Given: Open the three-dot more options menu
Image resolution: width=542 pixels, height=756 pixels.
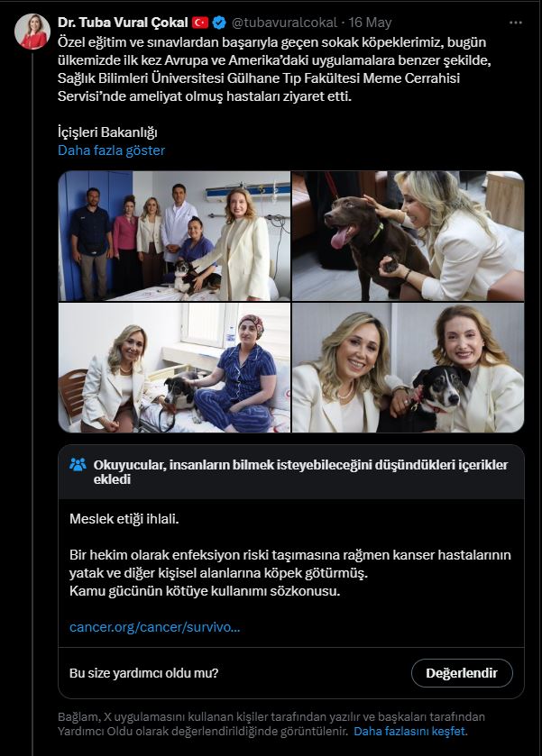Looking at the screenshot, I should tap(516, 23).
